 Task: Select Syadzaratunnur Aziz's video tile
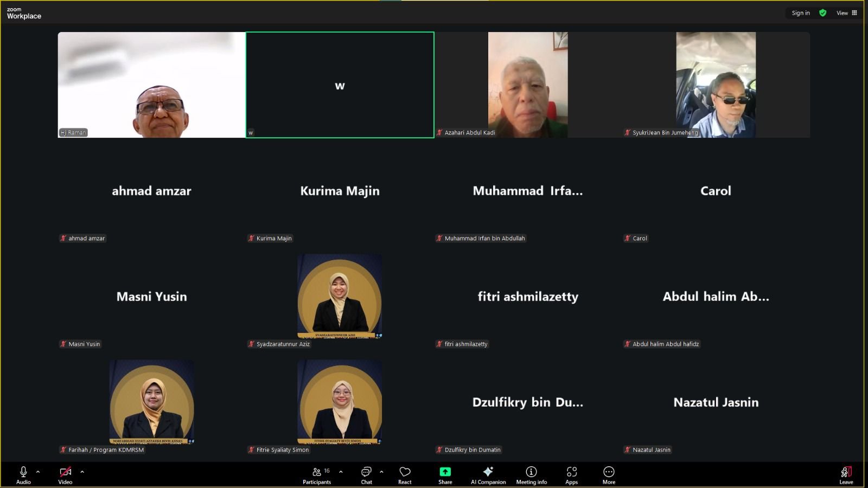(x=340, y=296)
